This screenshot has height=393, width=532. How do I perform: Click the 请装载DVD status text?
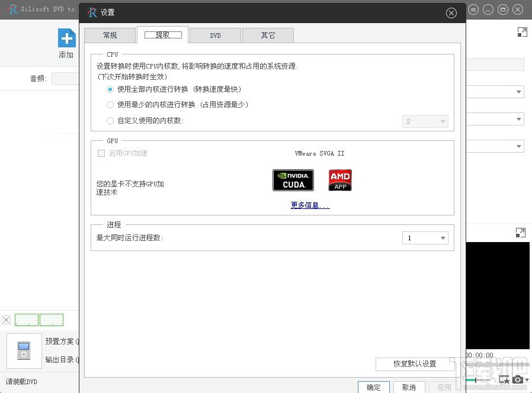coord(21,382)
